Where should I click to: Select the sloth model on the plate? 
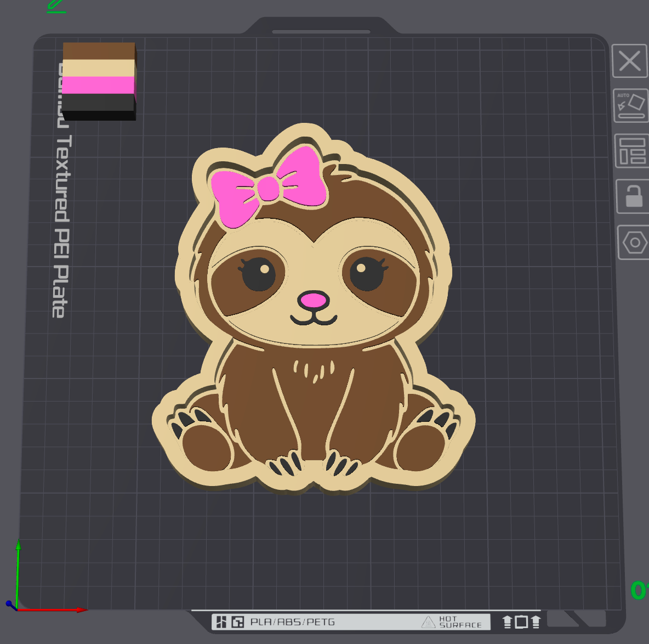pos(314,308)
